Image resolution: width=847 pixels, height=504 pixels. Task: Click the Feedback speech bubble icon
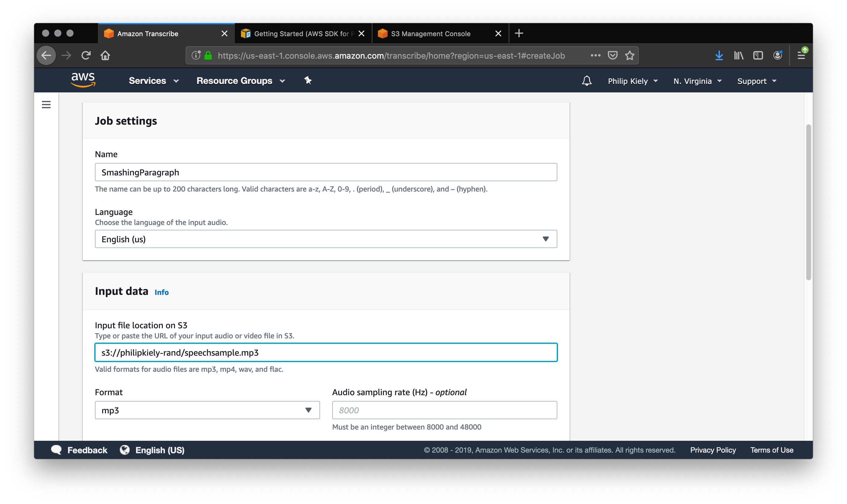point(56,450)
